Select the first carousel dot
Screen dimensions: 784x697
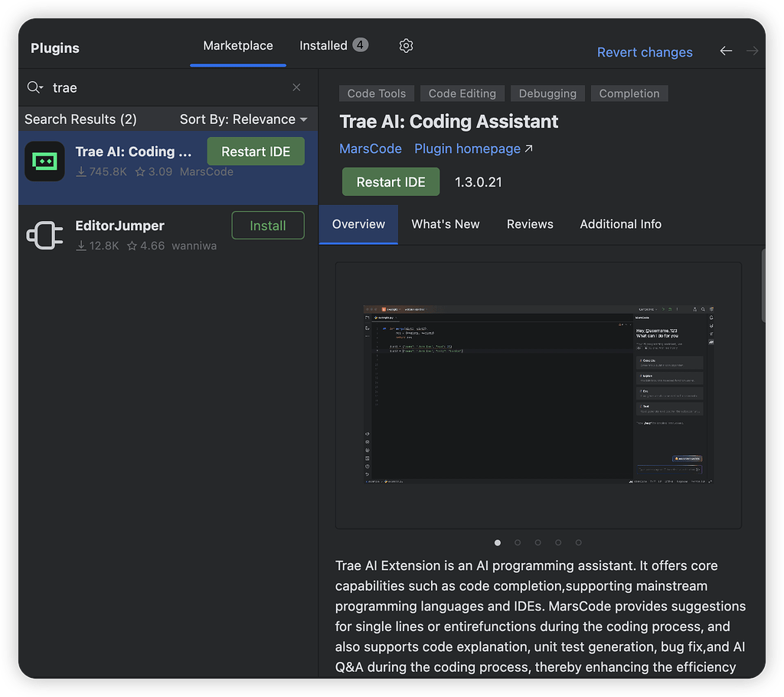tap(498, 542)
